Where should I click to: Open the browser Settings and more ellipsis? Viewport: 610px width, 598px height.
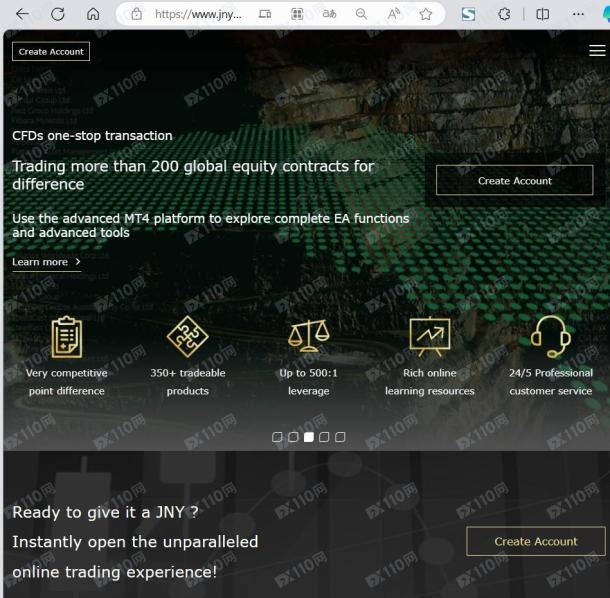578,14
